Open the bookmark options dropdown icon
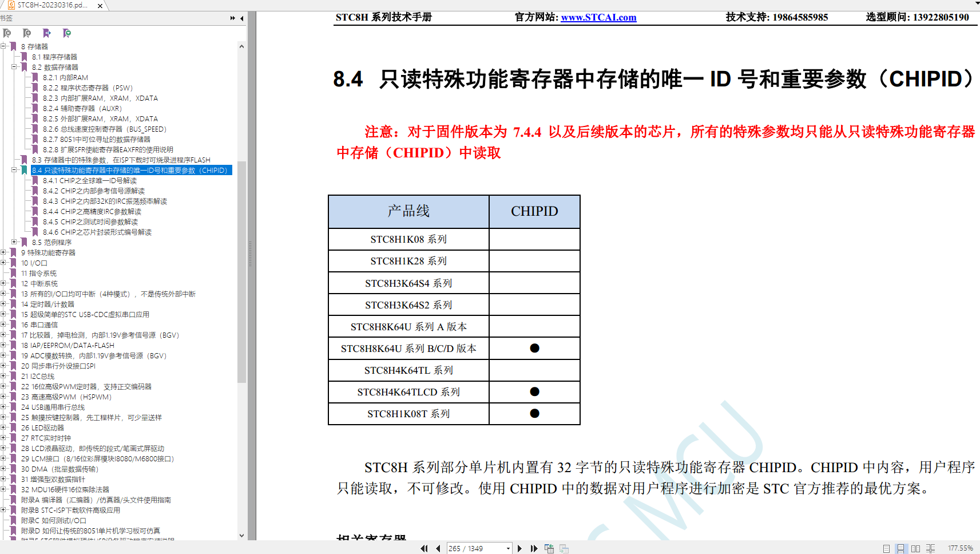The height and width of the screenshot is (554, 980). [x=67, y=33]
